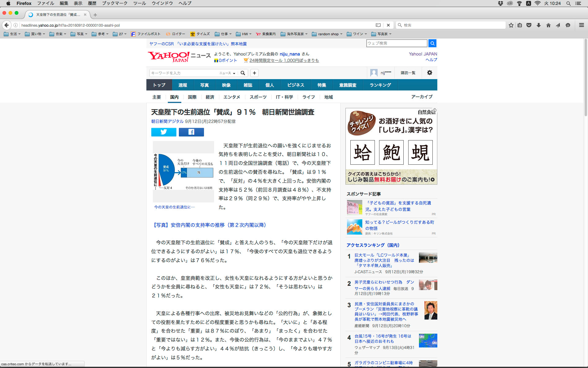Image resolution: width=588 pixels, height=368 pixels.
Task: Toggle reader view icon in address bar
Action: point(378,25)
